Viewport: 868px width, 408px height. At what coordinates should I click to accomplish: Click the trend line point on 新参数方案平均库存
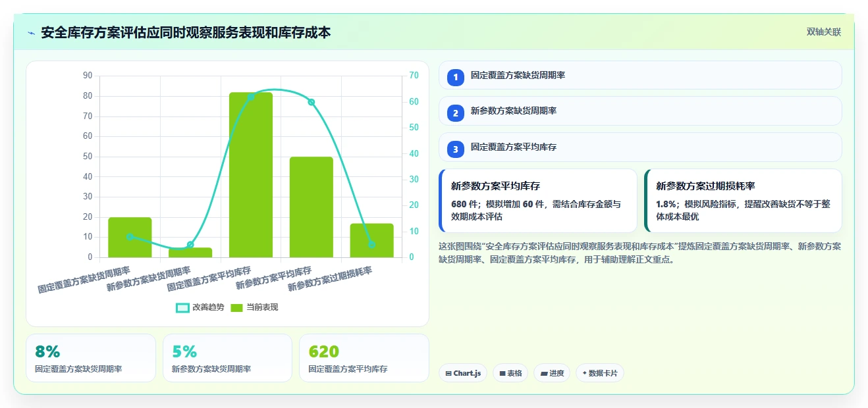click(x=312, y=102)
